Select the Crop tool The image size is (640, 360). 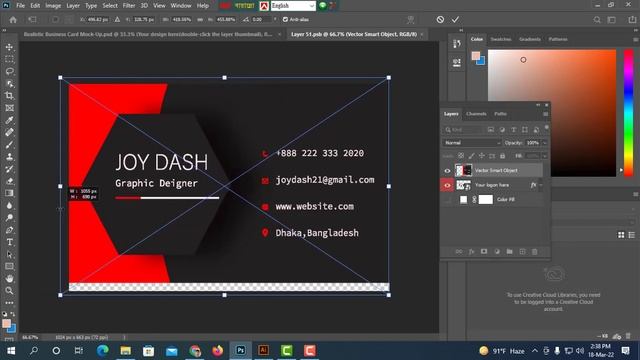click(x=9, y=96)
